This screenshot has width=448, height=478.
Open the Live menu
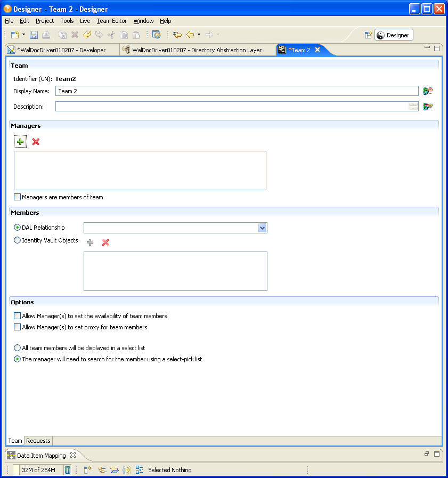coord(85,21)
